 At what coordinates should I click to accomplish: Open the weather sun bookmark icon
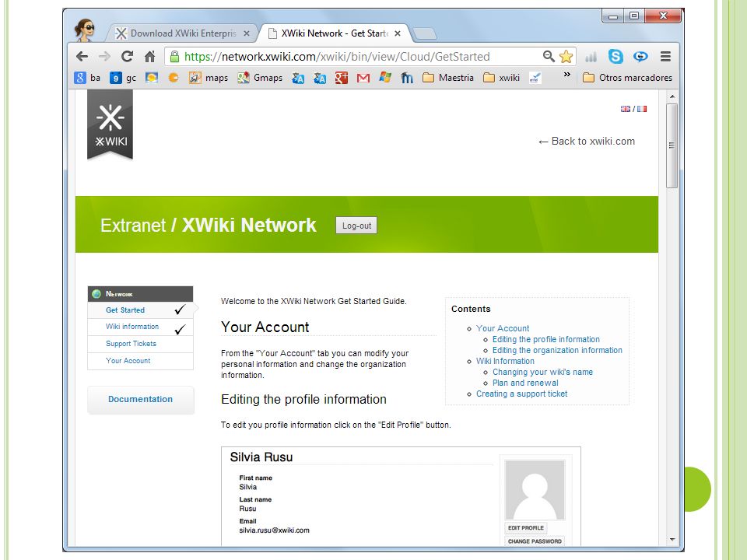tap(152, 78)
